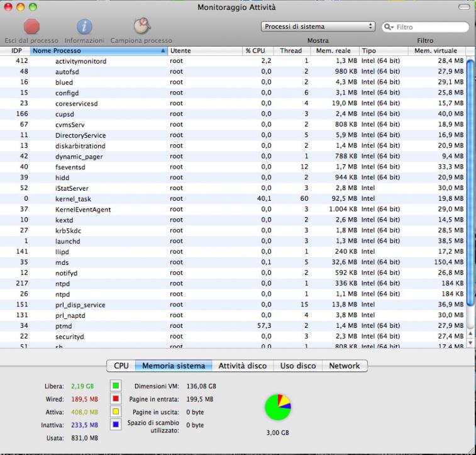Image resolution: width=476 pixels, height=455 pixels.
Task: Select the diskarbitrationd process row
Action: [x=233, y=145]
